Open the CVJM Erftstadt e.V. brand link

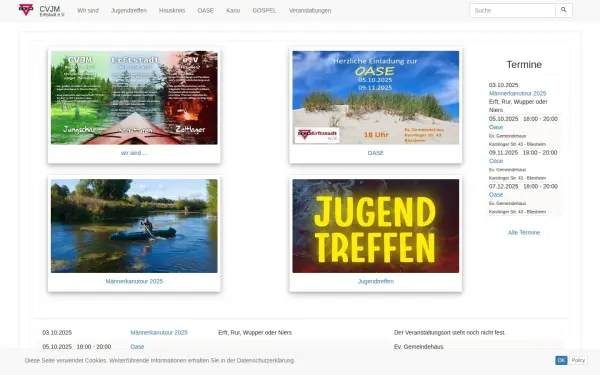point(52,11)
